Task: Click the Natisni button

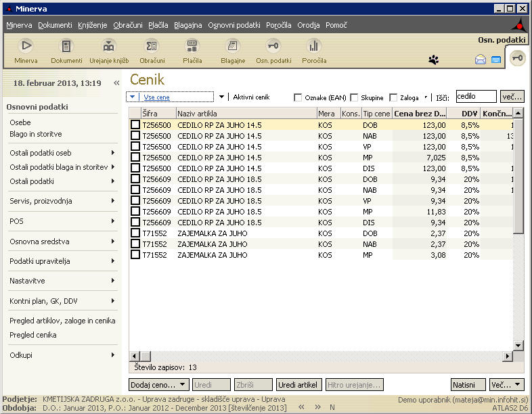Action: pos(468,385)
